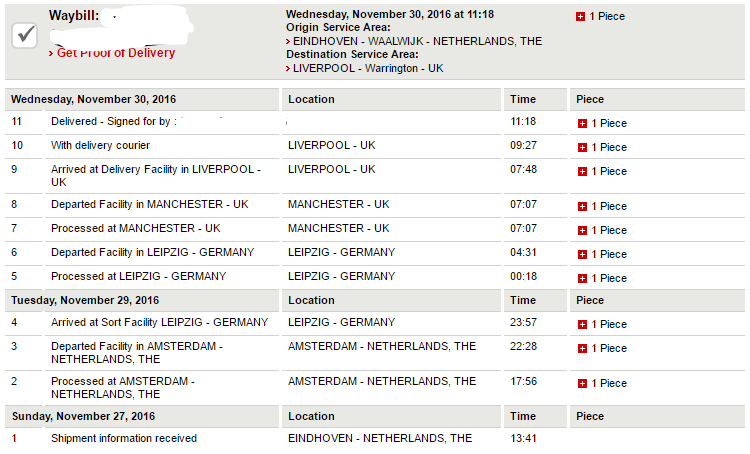Viewport: 750px width, 454px height.
Task: Expand the header 1 Piece plus icon
Action: [x=581, y=17]
